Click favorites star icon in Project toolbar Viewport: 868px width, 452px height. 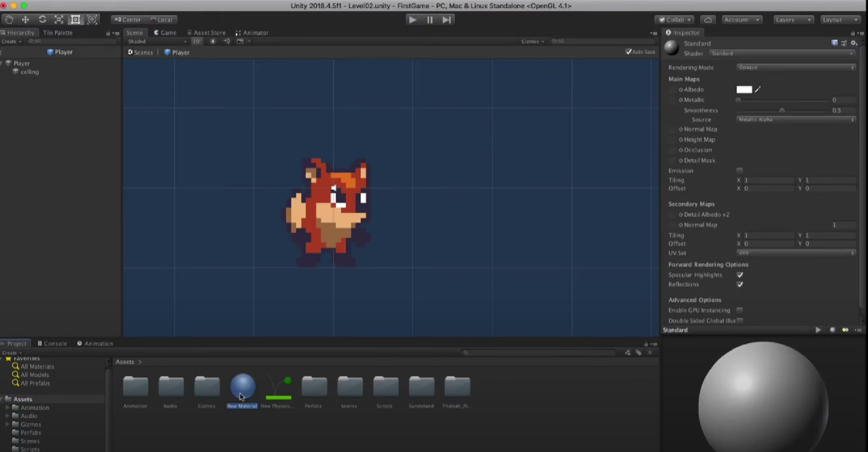click(650, 352)
